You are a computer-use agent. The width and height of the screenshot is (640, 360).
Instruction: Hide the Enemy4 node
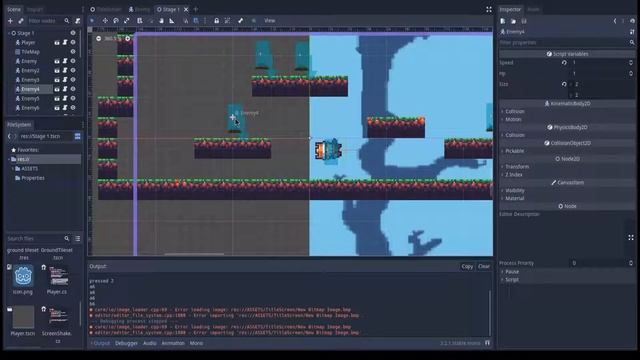point(73,89)
